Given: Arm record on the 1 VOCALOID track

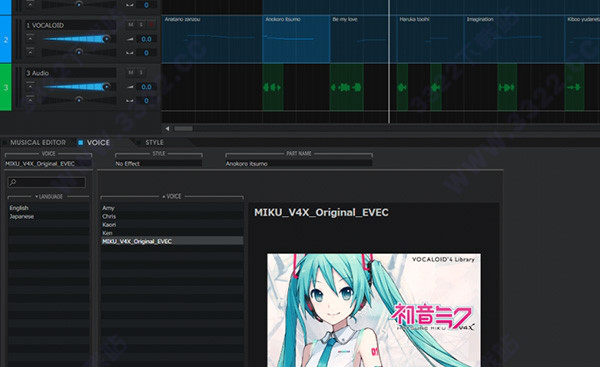Looking at the screenshot, I should tap(151, 25).
